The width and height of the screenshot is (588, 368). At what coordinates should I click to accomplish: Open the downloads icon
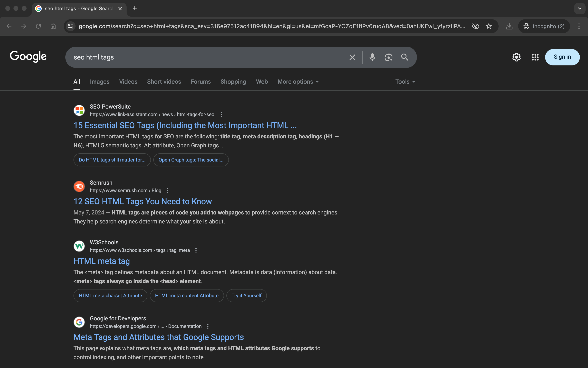(509, 26)
